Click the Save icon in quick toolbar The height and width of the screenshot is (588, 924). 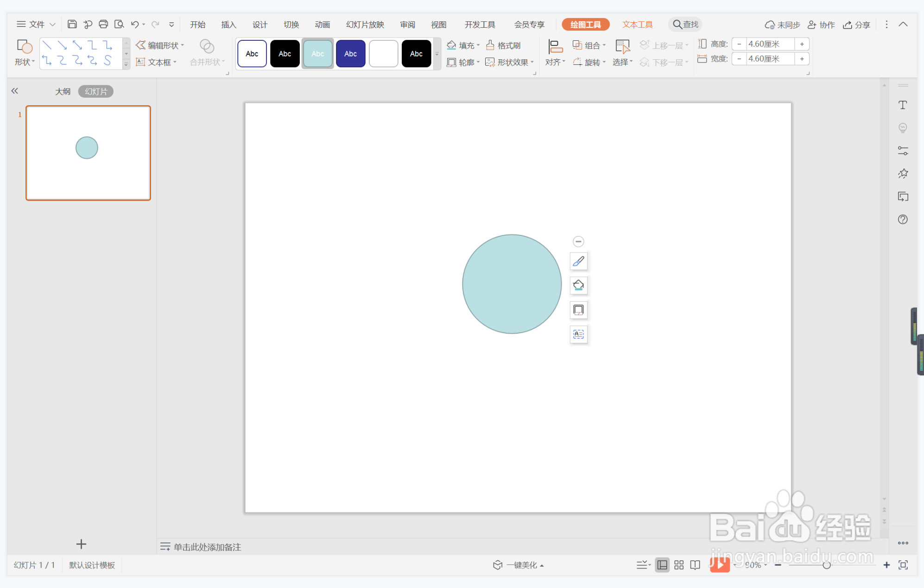click(72, 24)
